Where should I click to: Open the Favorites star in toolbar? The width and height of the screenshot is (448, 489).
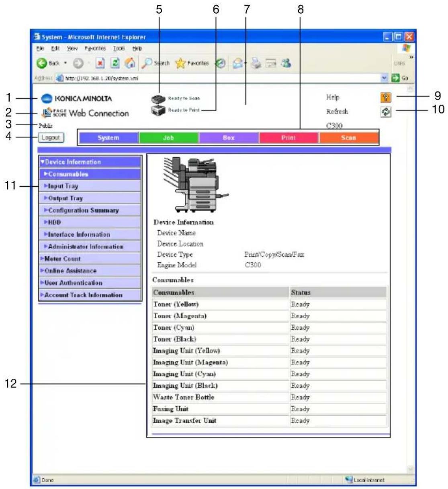coord(192,63)
